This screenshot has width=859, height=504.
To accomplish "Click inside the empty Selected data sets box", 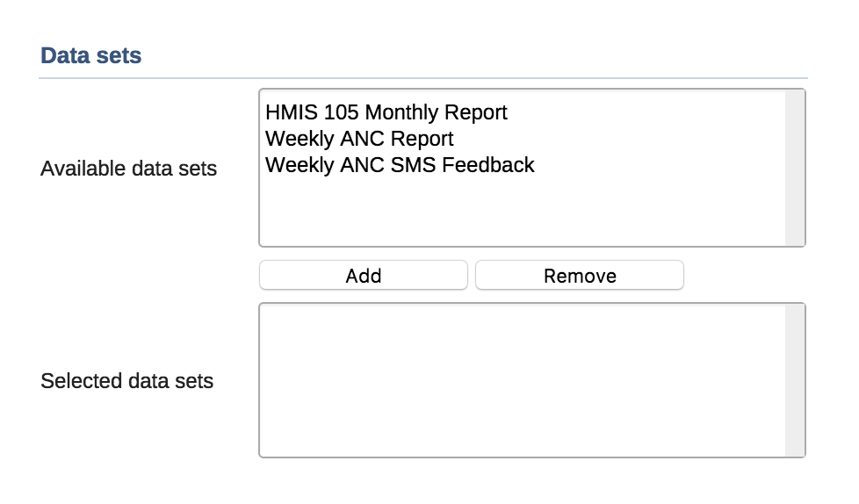I will coord(522,380).
